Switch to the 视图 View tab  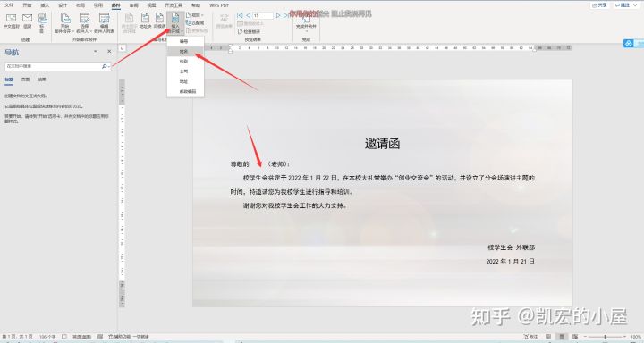click(x=151, y=5)
